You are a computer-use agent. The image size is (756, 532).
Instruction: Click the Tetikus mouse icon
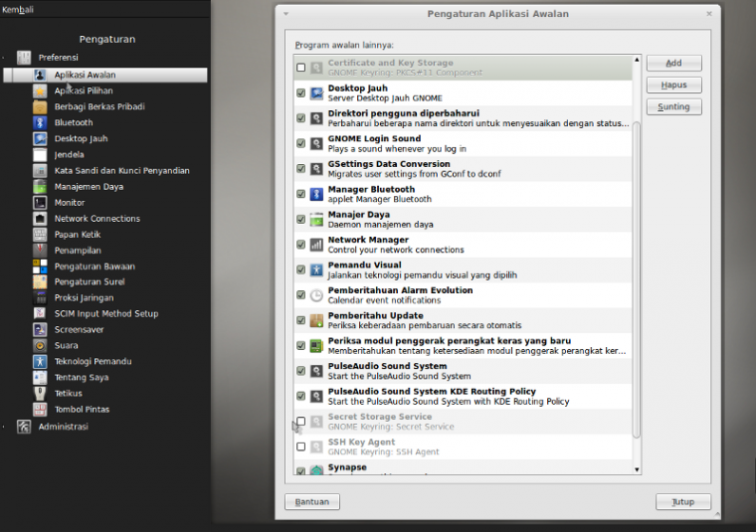[x=40, y=393]
